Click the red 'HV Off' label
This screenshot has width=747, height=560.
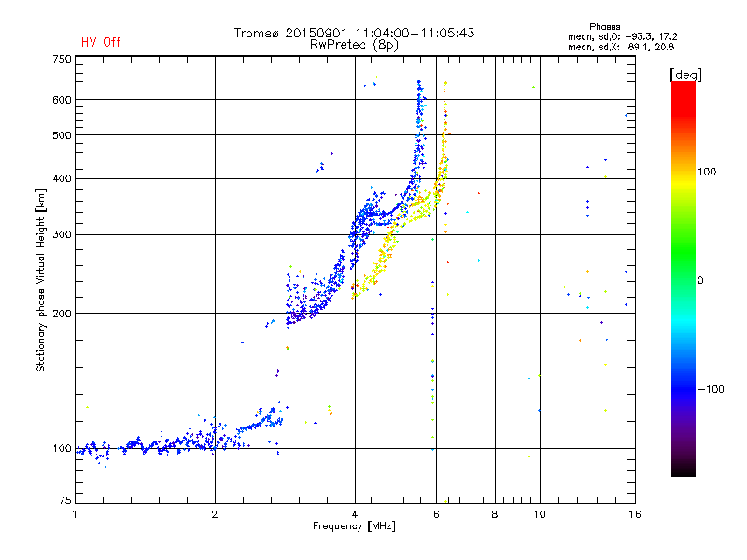click(x=101, y=42)
